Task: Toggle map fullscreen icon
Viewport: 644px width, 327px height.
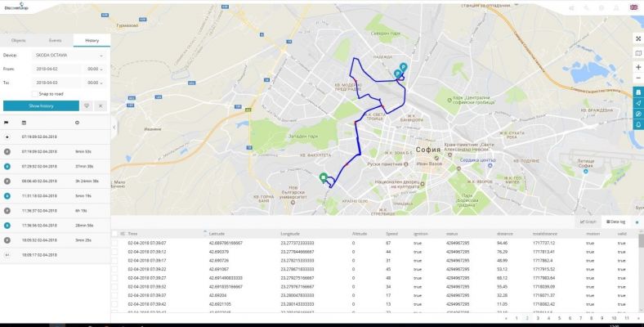Action: [x=638, y=38]
